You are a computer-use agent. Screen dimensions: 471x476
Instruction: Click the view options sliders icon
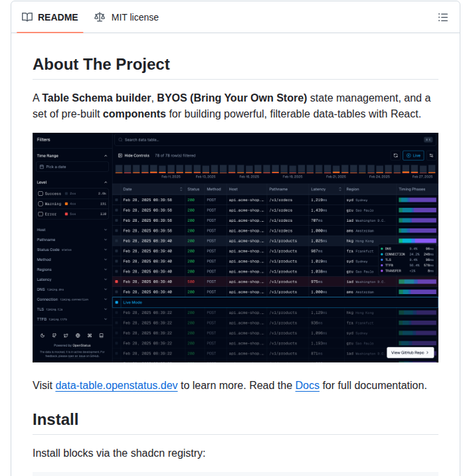(431, 155)
